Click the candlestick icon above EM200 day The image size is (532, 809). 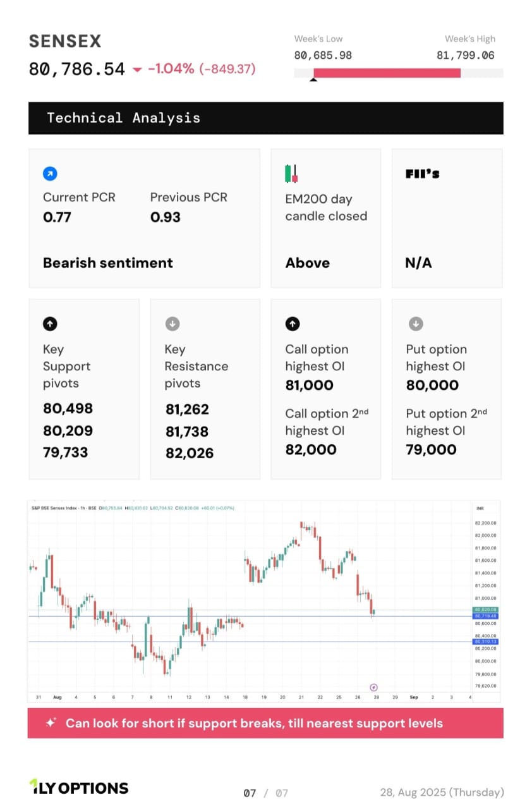[291, 174]
